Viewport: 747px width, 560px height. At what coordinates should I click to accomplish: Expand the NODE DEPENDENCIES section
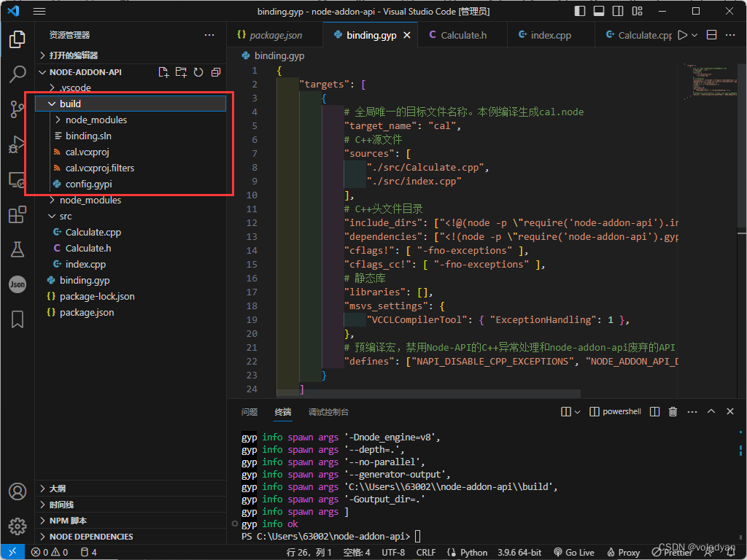point(131,537)
